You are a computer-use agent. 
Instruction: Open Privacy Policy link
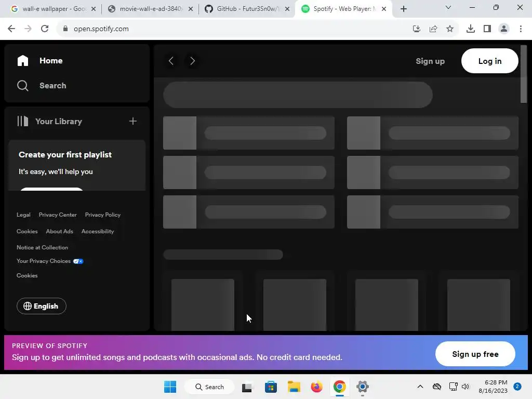click(x=103, y=215)
